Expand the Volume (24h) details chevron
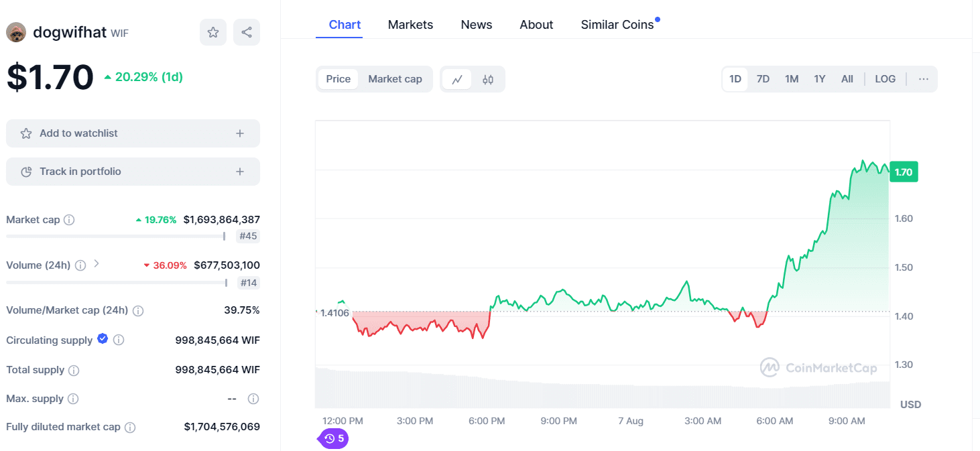Image resolution: width=980 pixels, height=451 pixels. pos(95,265)
